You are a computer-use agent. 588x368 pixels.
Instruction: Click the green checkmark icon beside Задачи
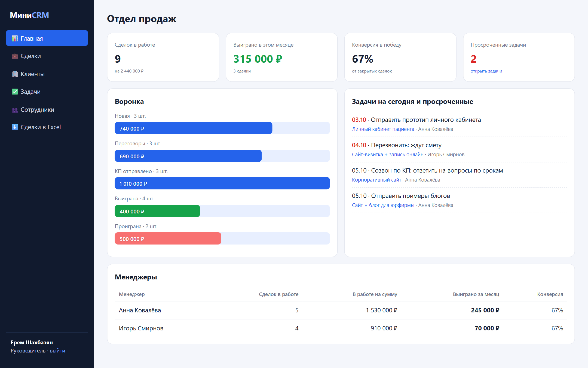click(x=15, y=92)
